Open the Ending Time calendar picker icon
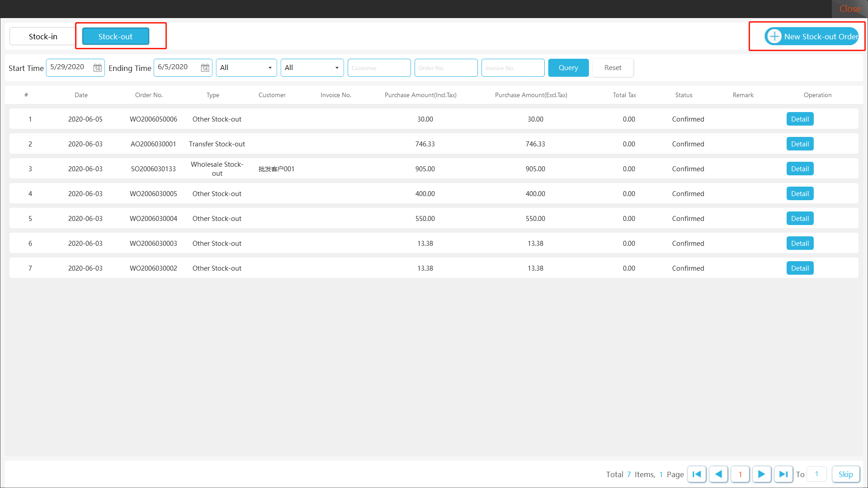The height and width of the screenshot is (488, 868). point(205,68)
